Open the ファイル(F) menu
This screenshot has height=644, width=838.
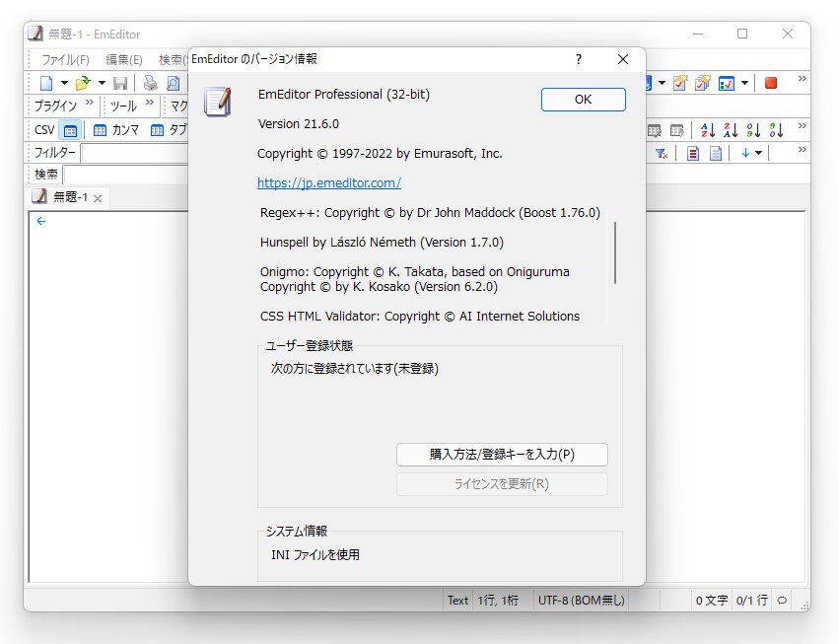(x=66, y=59)
